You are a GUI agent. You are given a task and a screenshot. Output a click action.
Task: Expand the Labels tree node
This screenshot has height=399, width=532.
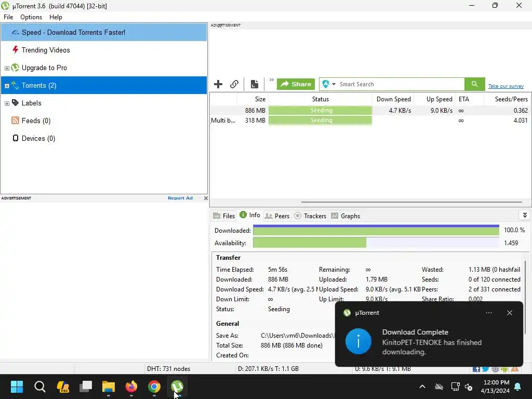7,103
